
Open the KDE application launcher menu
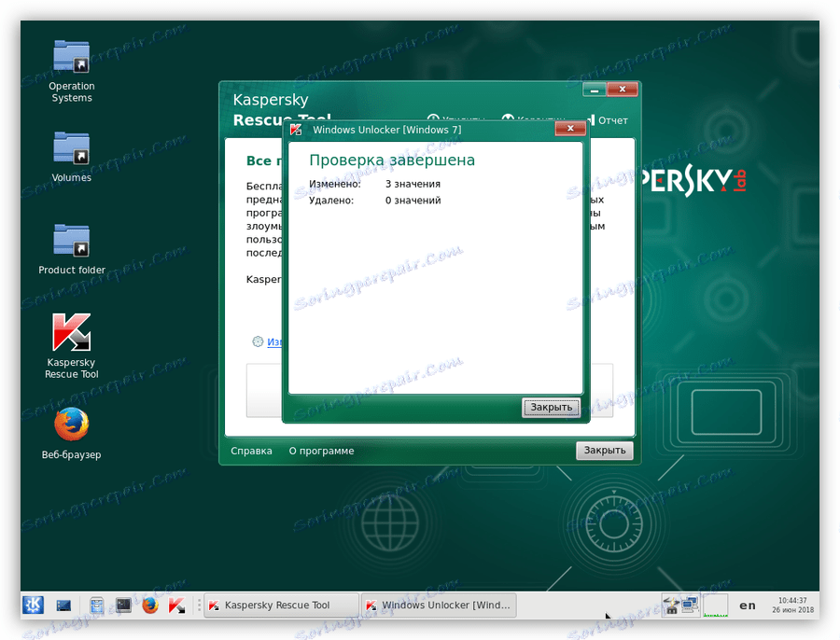(x=33, y=605)
